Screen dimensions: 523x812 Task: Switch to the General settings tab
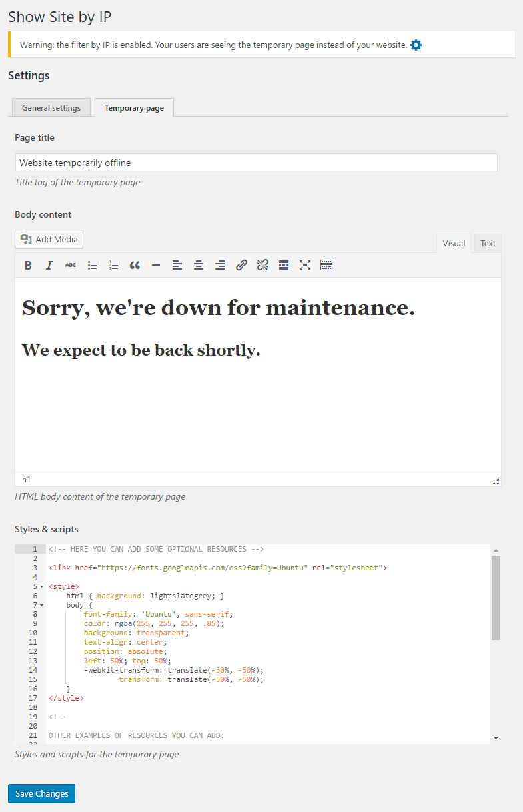coord(51,107)
